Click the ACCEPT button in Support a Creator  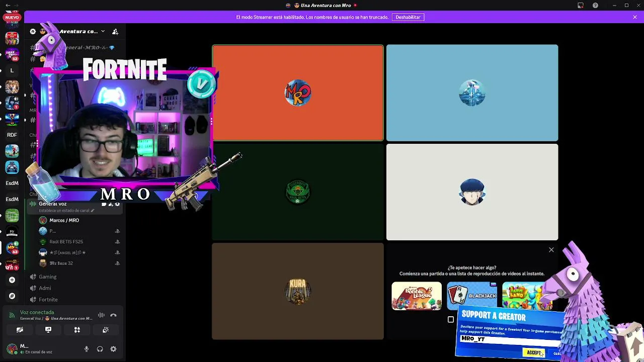pyautogui.click(x=533, y=353)
